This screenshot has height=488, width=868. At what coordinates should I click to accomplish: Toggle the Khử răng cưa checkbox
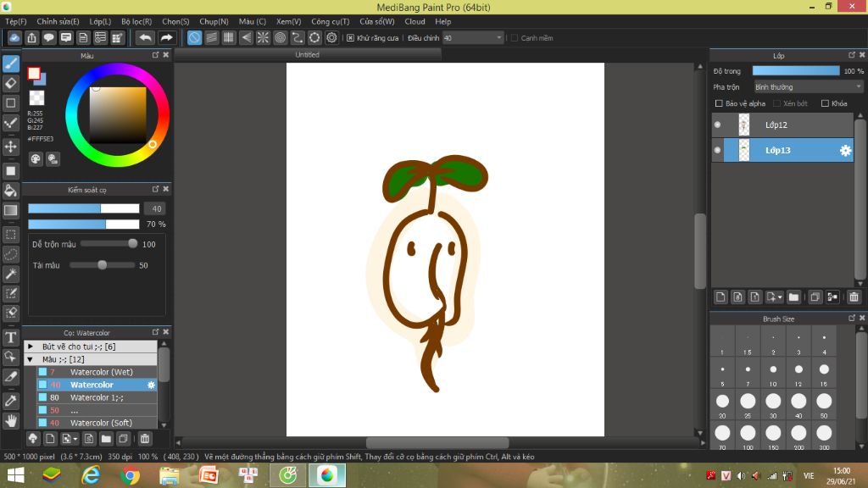coord(350,37)
